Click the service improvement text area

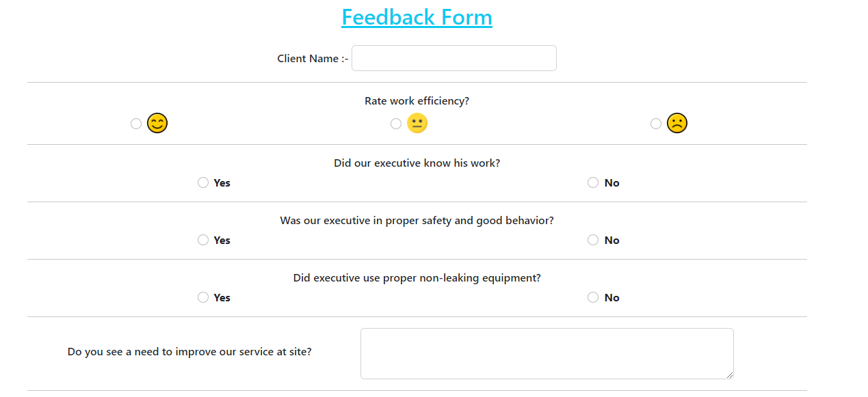tap(547, 353)
